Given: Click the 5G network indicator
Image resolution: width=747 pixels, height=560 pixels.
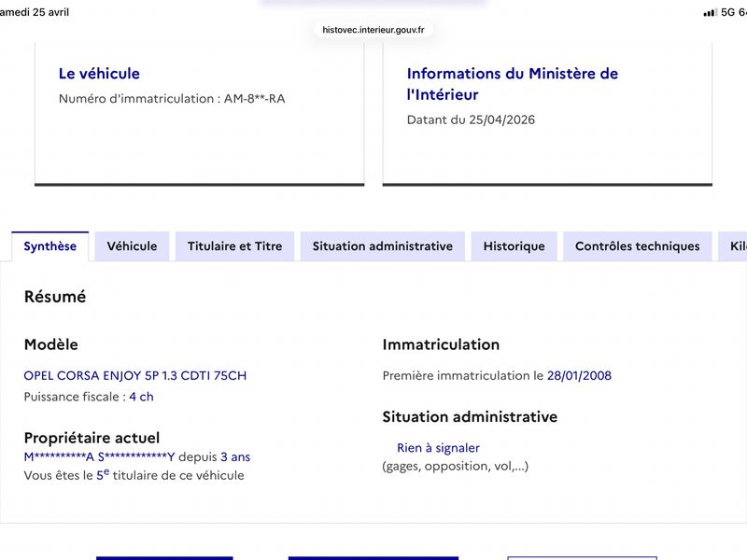Looking at the screenshot, I should tap(728, 12).
